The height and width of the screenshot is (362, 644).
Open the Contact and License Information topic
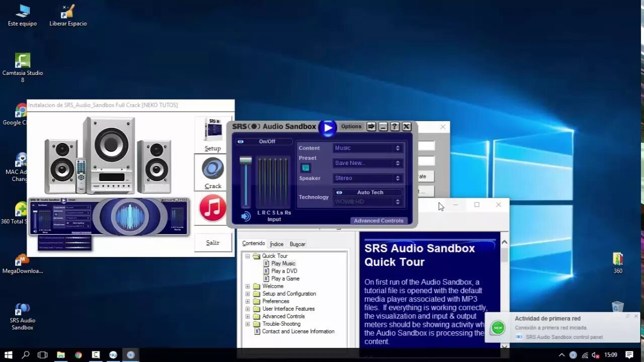point(298,331)
